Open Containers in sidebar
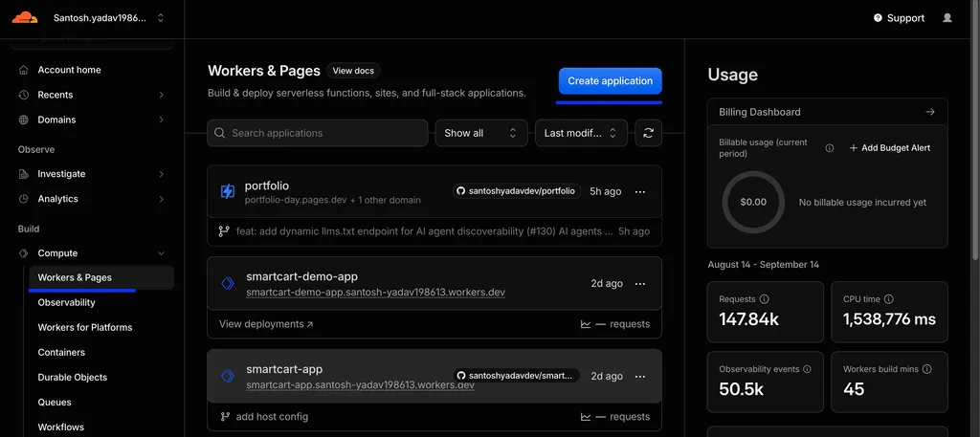980x437 pixels. pos(61,353)
